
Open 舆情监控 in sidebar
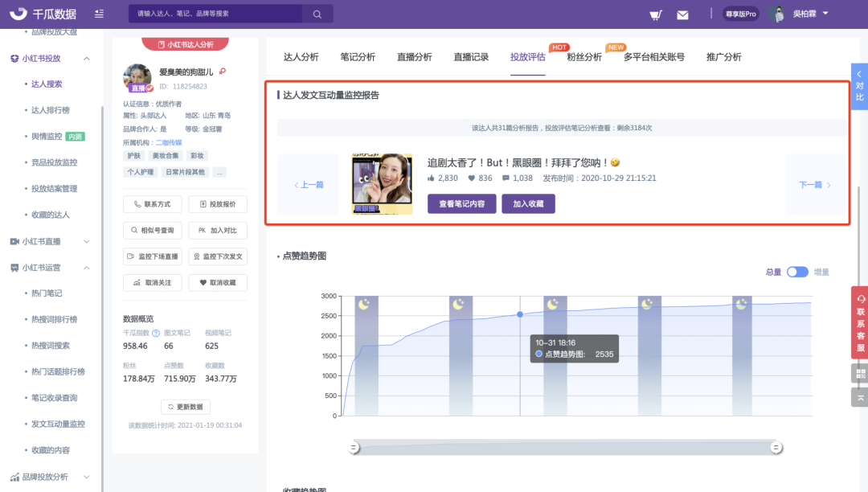(47, 136)
